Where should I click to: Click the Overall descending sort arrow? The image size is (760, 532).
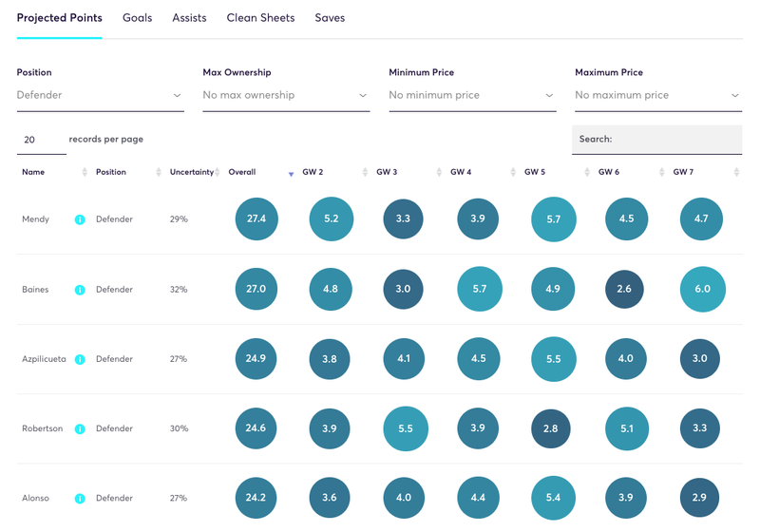point(292,175)
